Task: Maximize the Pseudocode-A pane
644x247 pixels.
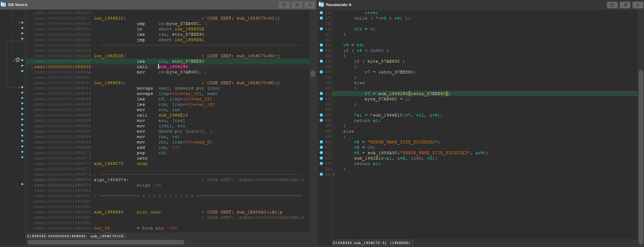Action: (x=612, y=5)
